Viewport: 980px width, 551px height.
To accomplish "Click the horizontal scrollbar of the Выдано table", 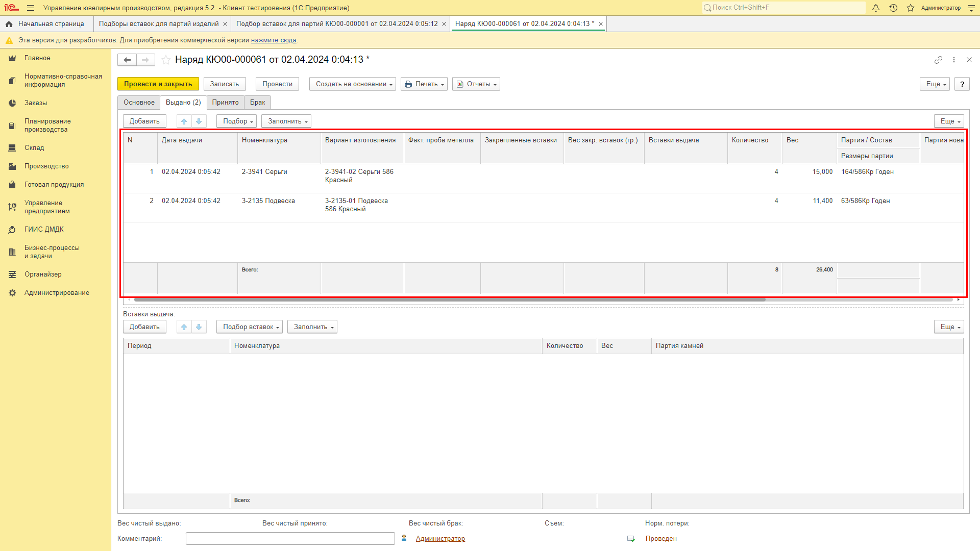I will 449,299.
